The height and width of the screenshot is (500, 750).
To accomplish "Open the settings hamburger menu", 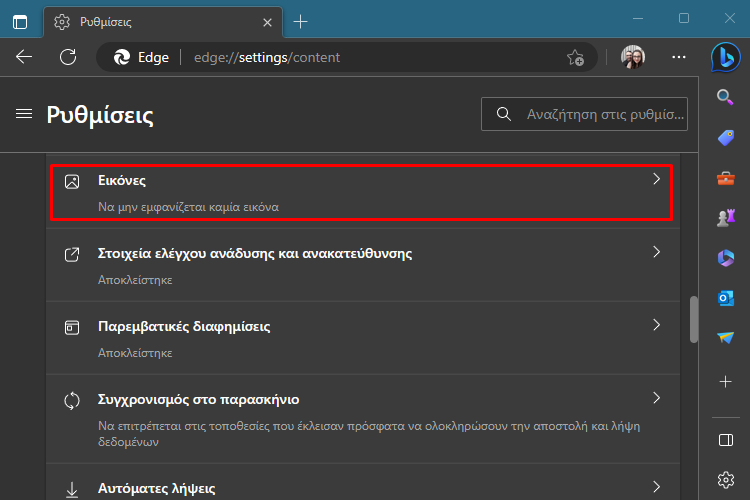I will tap(24, 114).
